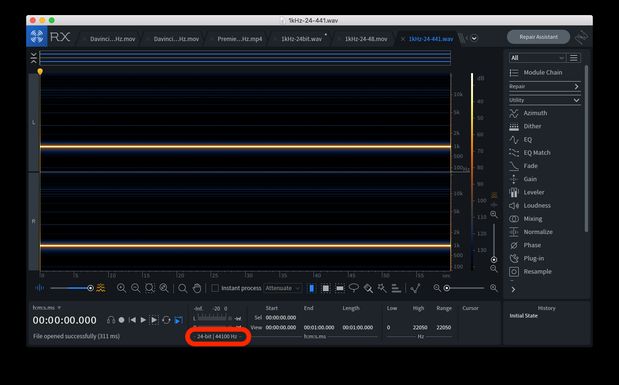619x385 pixels.
Task: Open the h:m:s.ms time format dropdown
Action: tap(47, 308)
